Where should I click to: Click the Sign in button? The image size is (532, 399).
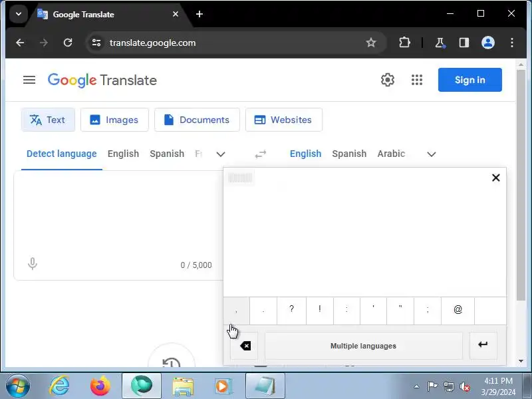470,80
